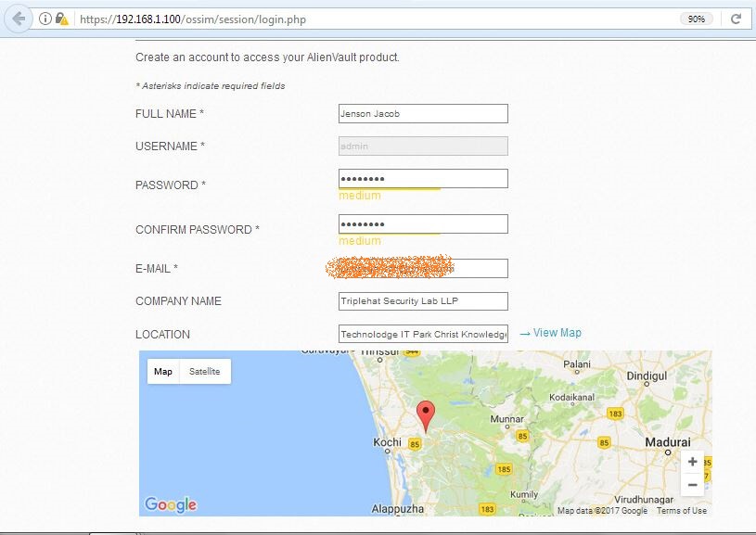This screenshot has height=535, width=756.
Task: Select the FULL NAME * label
Action: click(170, 114)
